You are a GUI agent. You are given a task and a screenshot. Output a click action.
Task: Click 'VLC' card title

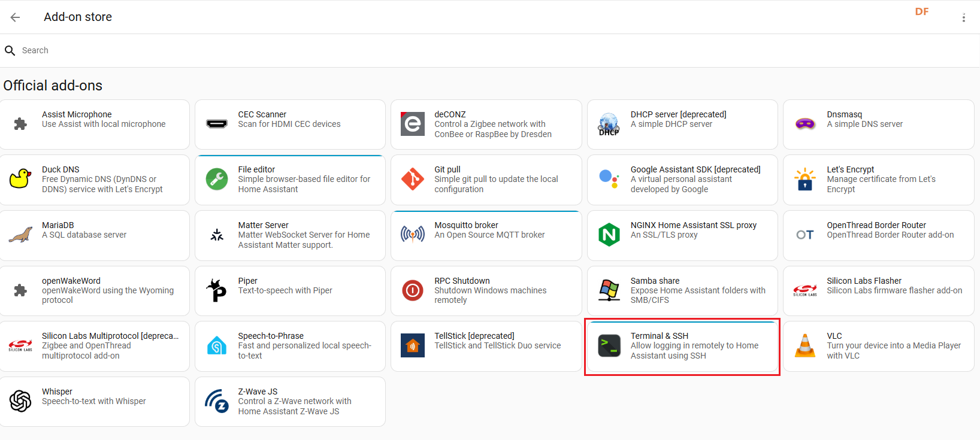pyautogui.click(x=834, y=336)
